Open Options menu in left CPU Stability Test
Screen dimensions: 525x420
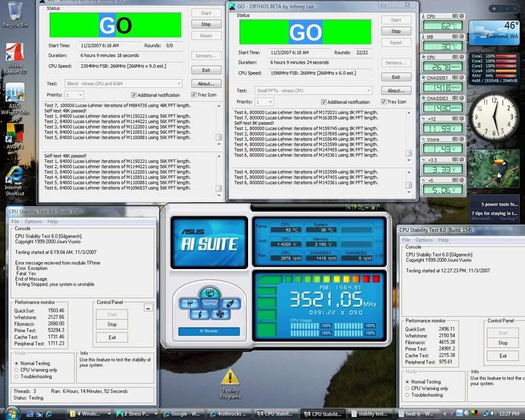tap(33, 221)
